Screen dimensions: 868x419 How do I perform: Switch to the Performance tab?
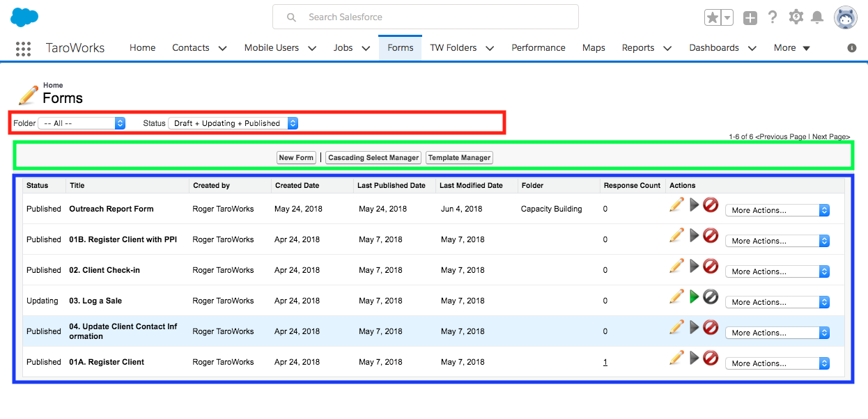538,48
